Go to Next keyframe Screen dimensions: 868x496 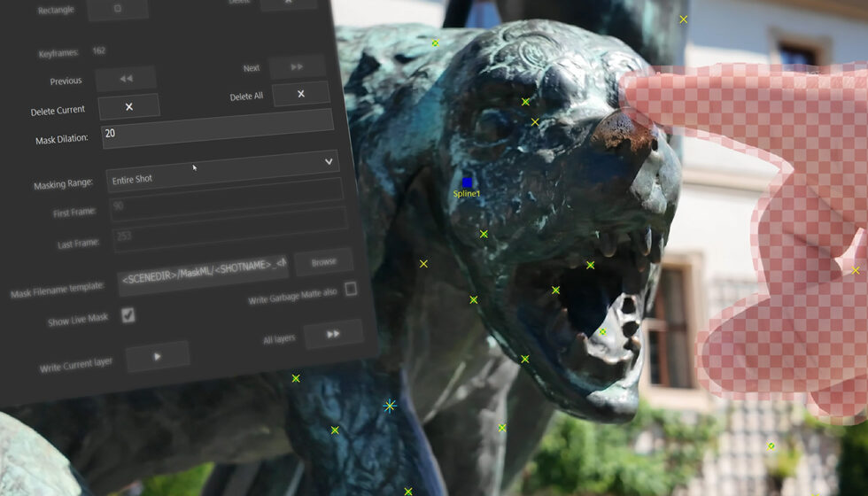pyautogui.click(x=298, y=66)
